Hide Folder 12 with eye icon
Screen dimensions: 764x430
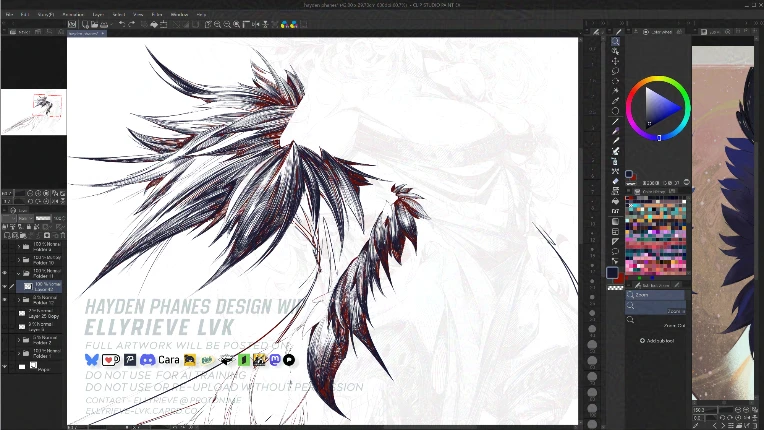[5, 300]
